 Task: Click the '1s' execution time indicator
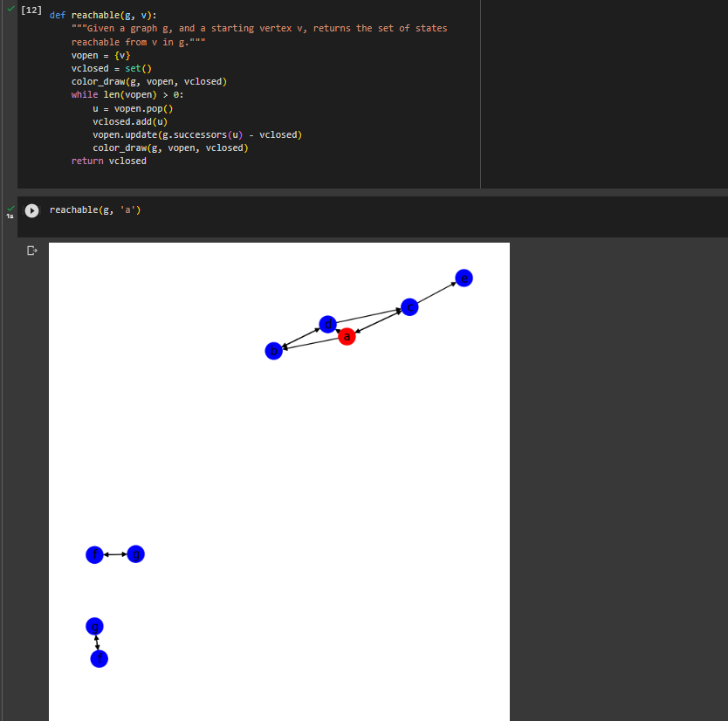tap(9, 215)
